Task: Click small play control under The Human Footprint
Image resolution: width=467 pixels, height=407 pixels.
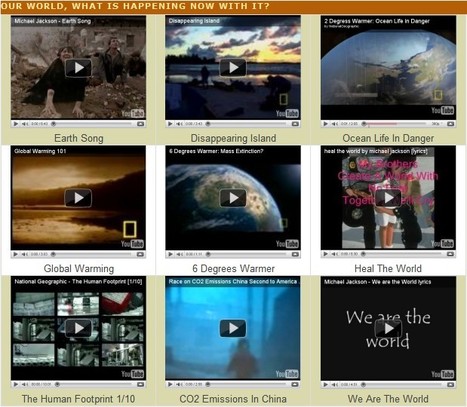Action: (15, 384)
